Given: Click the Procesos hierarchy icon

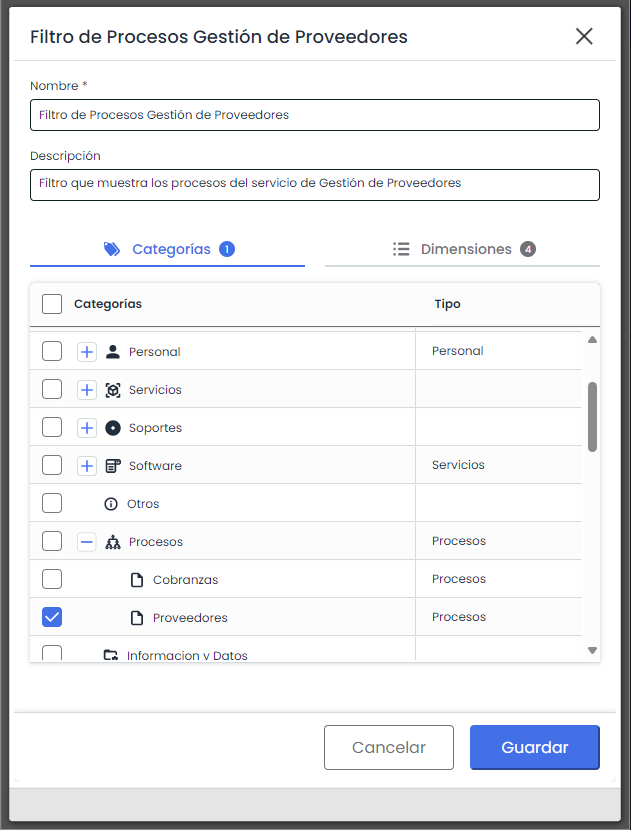Looking at the screenshot, I should coord(113,542).
